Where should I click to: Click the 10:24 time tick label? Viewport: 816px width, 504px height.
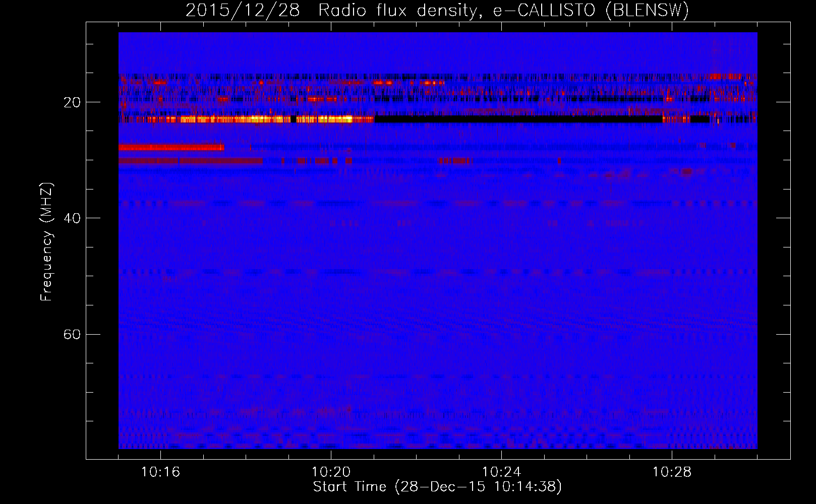501,472
